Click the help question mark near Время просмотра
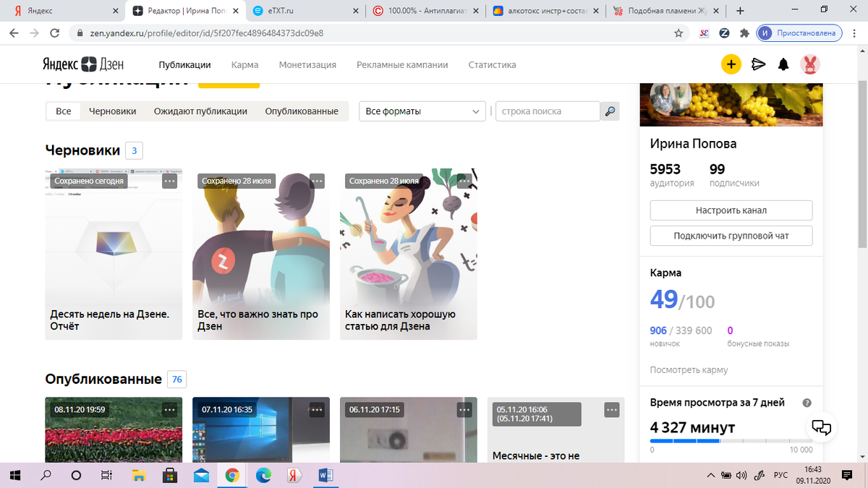The width and height of the screenshot is (868, 488). click(x=807, y=403)
